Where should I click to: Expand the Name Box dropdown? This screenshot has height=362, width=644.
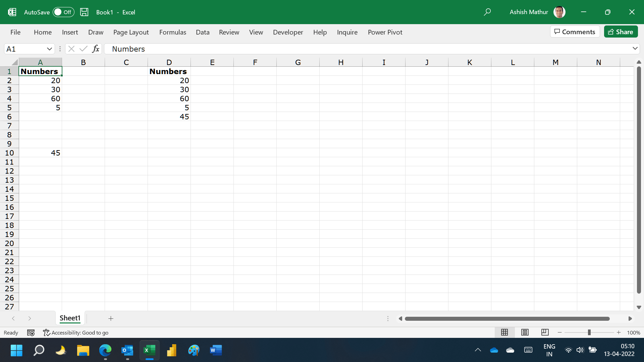49,49
